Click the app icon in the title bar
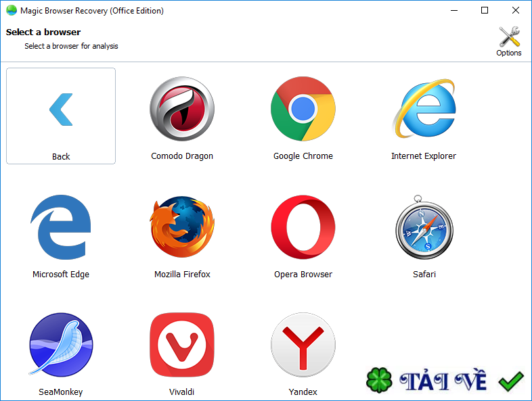The width and height of the screenshot is (532, 401). [x=12, y=11]
